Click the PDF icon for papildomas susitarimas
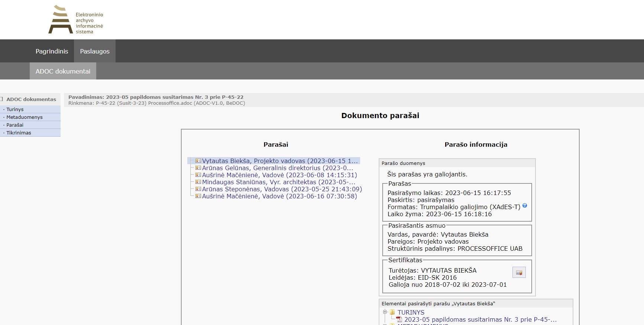The image size is (644, 325). [399, 319]
